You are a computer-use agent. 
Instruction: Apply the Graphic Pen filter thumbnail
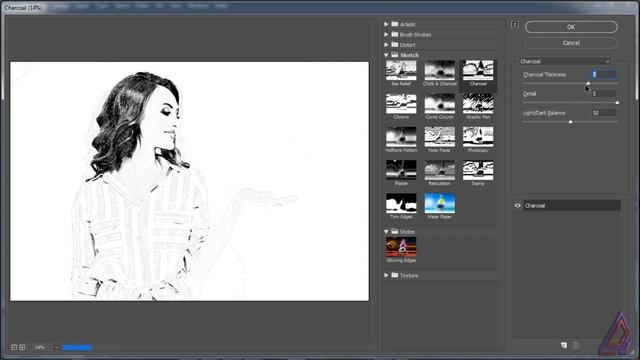[x=478, y=104]
